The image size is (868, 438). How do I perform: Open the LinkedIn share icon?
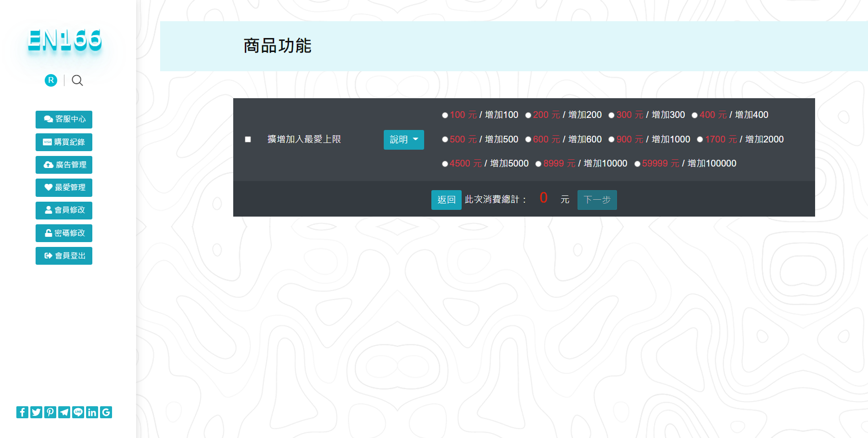coord(92,412)
